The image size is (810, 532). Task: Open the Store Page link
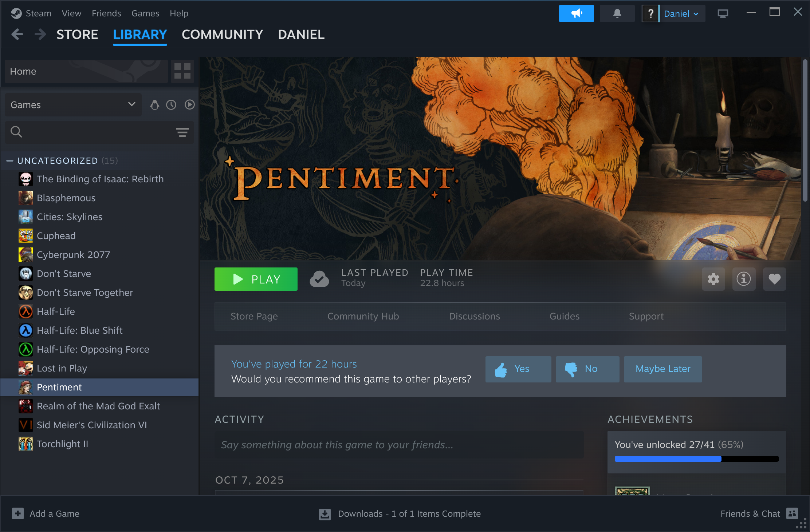[x=254, y=316]
